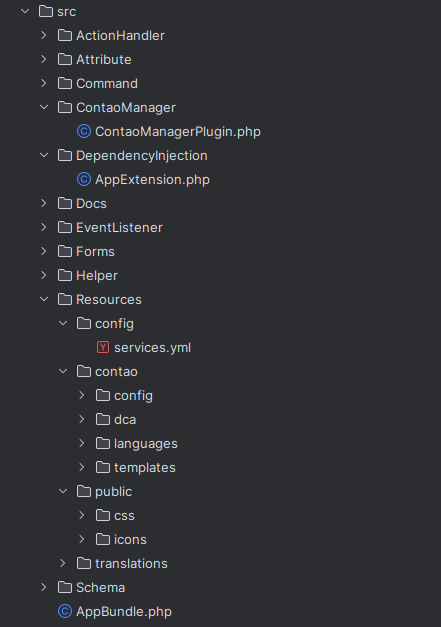This screenshot has width=441, height=627.
Task: Expand the translations folder chevron
Action: click(63, 563)
